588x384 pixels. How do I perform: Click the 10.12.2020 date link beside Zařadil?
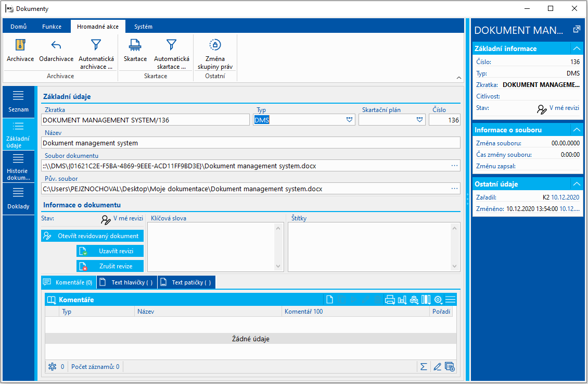click(565, 197)
